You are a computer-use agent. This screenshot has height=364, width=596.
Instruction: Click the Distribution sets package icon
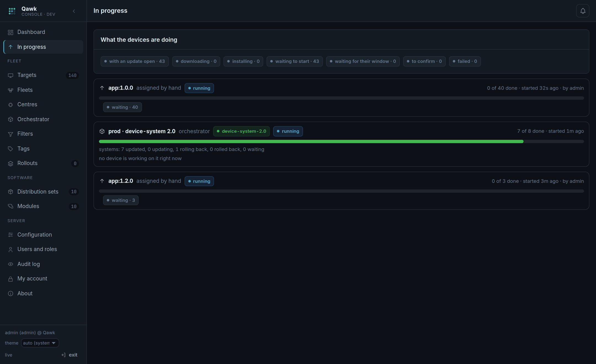tap(10, 192)
